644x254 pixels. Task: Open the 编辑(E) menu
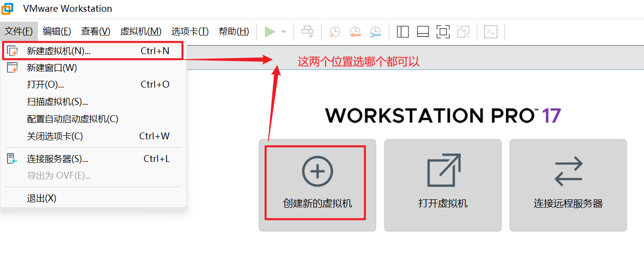(57, 32)
